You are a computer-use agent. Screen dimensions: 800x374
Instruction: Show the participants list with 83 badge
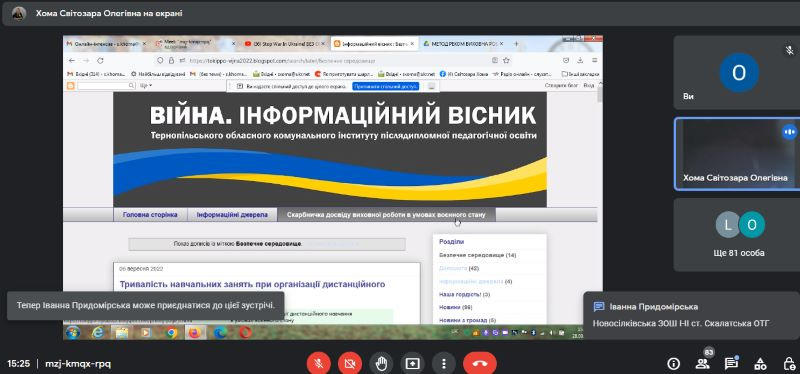703,363
